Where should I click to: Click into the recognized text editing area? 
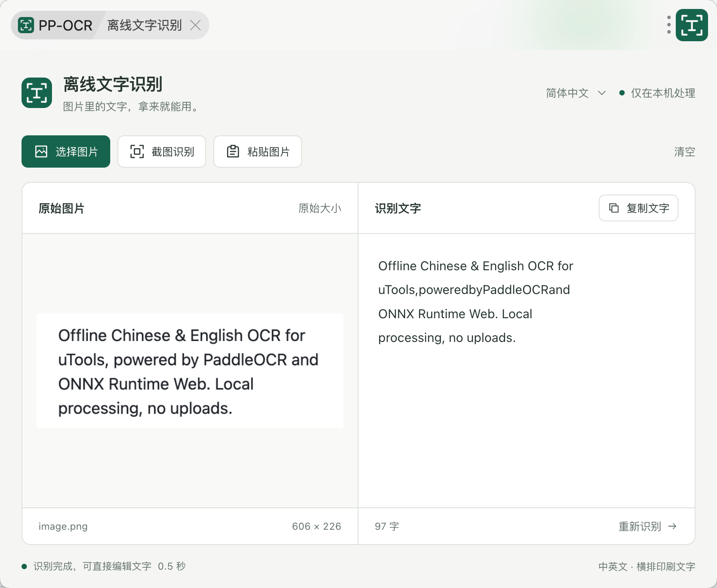[527, 371]
